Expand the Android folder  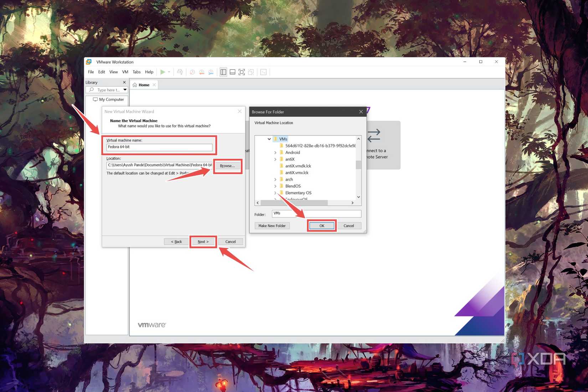coord(275,153)
